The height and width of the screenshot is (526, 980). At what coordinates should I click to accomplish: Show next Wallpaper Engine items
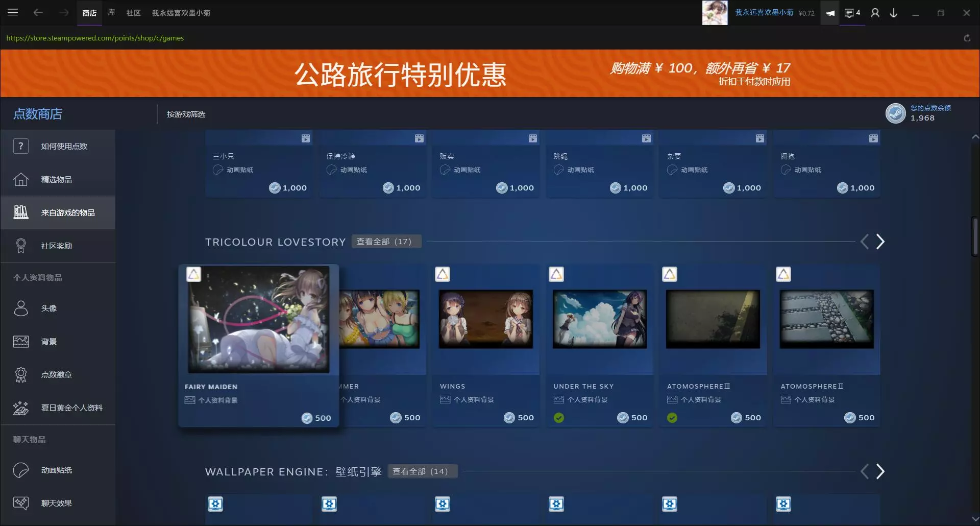tap(880, 471)
